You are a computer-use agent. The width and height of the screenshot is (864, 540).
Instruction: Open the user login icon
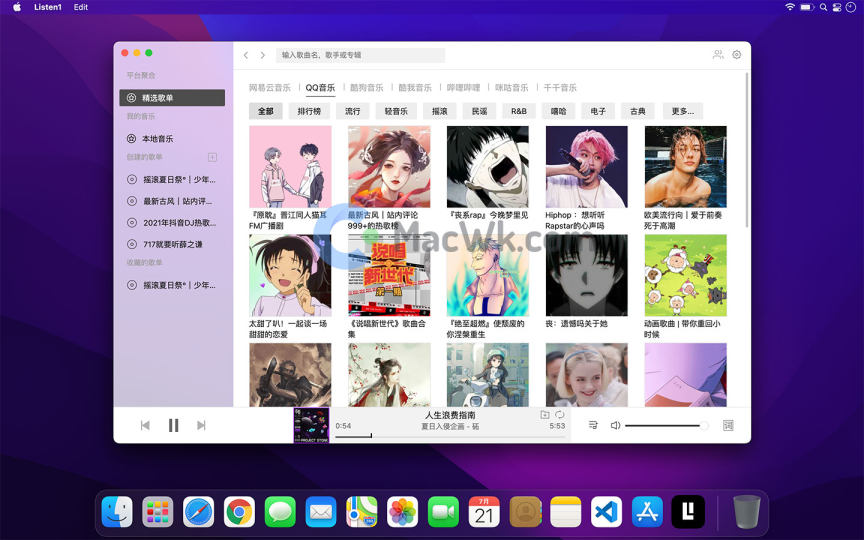718,55
